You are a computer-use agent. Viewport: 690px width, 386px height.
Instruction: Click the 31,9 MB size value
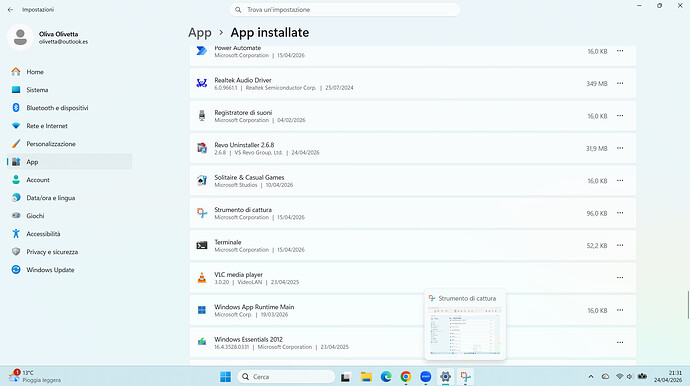click(x=597, y=149)
